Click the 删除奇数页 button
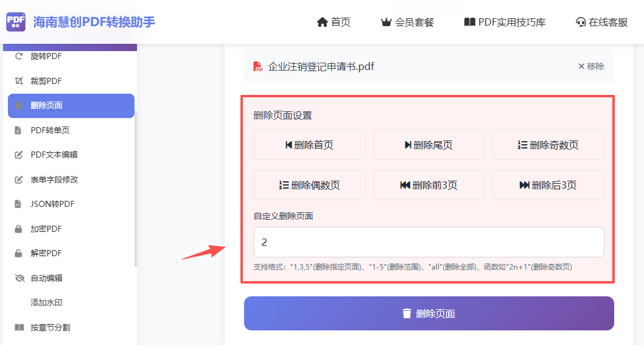 click(548, 145)
